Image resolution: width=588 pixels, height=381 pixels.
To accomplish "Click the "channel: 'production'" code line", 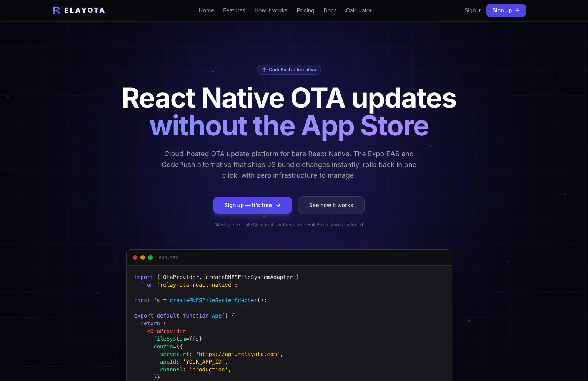I will pyautogui.click(x=195, y=369).
